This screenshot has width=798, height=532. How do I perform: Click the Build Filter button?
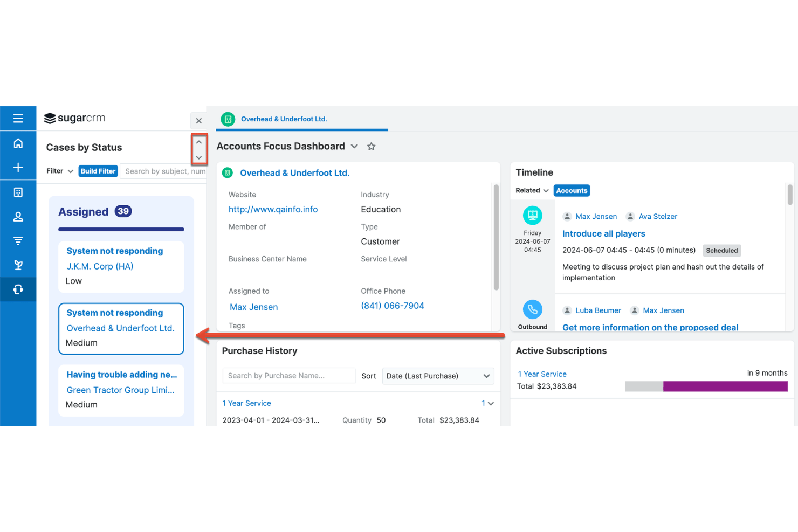pos(98,171)
